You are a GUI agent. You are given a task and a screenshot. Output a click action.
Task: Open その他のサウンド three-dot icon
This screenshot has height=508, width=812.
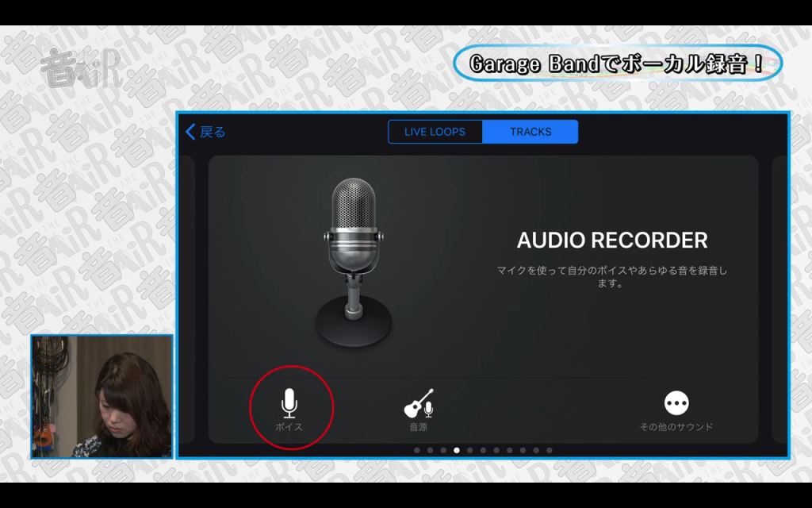pos(676,403)
